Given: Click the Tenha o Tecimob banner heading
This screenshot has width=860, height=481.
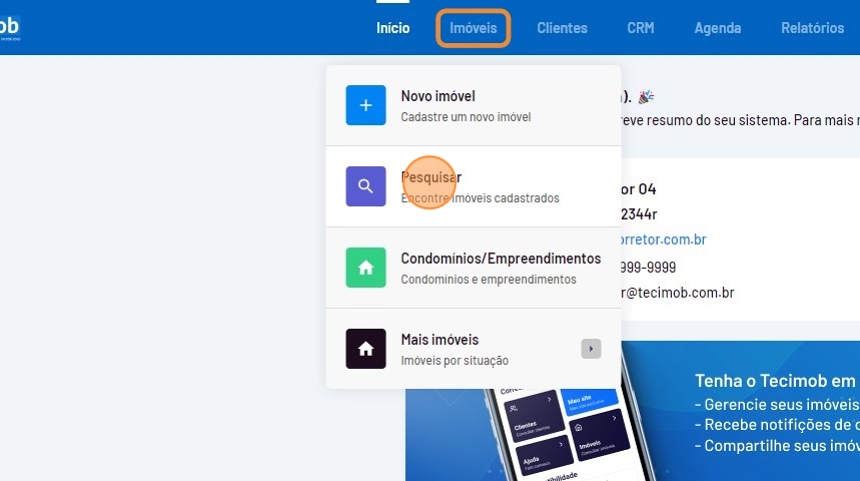Looking at the screenshot, I should tap(776, 381).
